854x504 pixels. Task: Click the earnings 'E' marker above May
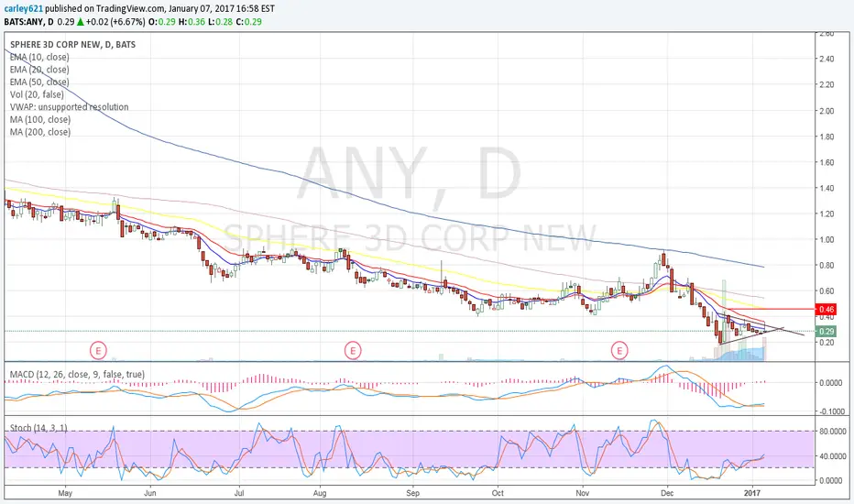[x=98, y=350]
